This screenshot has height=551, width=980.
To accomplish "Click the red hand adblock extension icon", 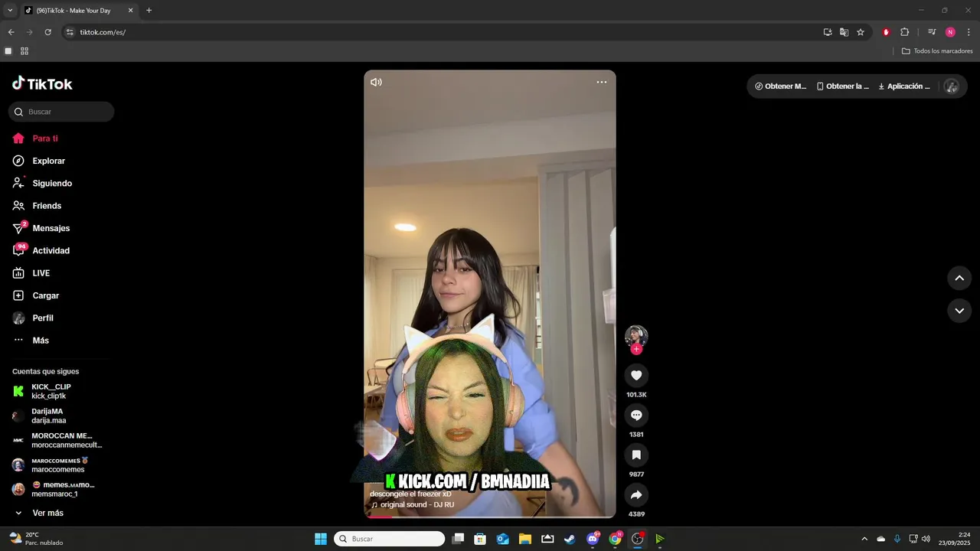I will (x=887, y=32).
